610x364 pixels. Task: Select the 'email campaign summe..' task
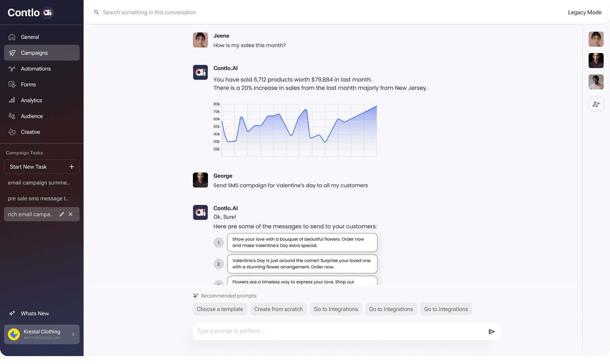pyautogui.click(x=39, y=182)
